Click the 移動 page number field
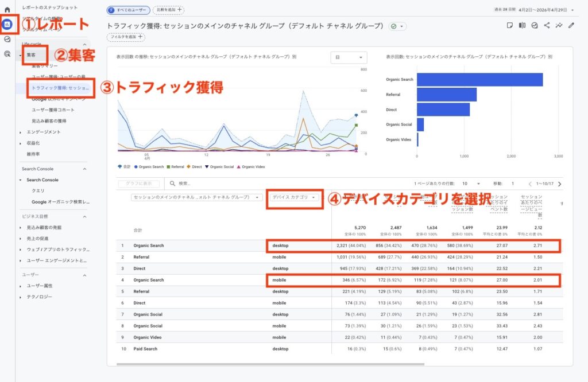 513,184
